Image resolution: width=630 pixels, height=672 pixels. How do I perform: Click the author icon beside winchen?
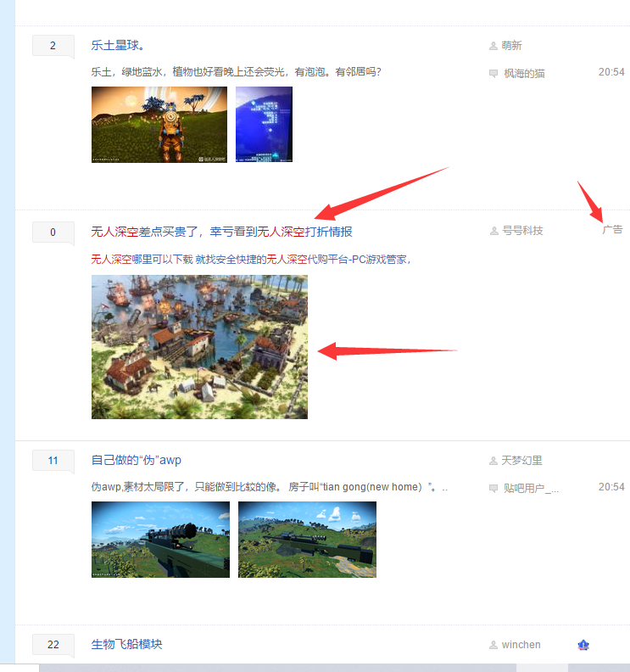point(493,645)
